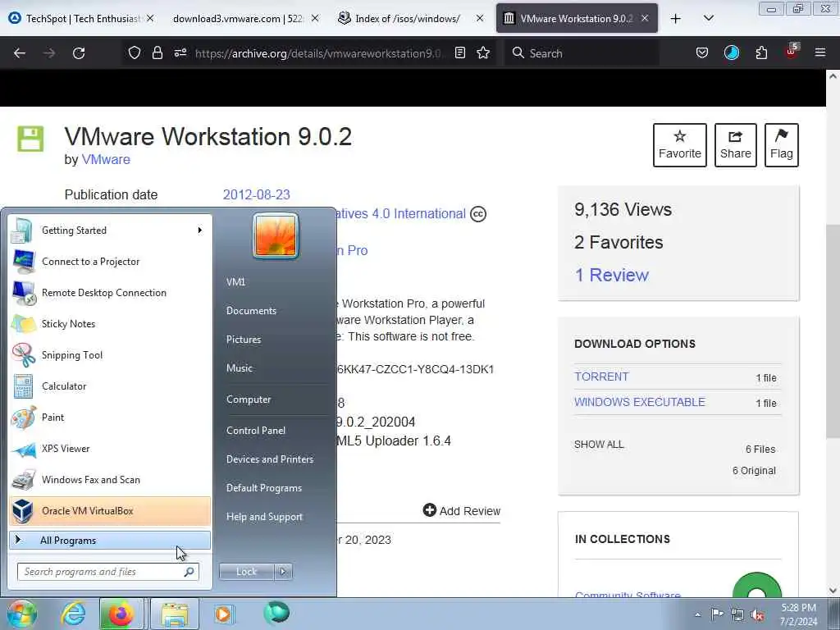The width and height of the screenshot is (840, 630).
Task: Open the WINDOWS EXECUTABLE download option
Action: coord(640,402)
